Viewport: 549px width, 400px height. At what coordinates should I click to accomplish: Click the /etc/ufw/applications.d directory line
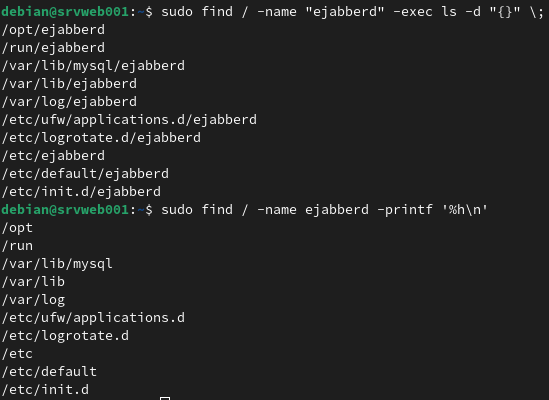click(93, 318)
